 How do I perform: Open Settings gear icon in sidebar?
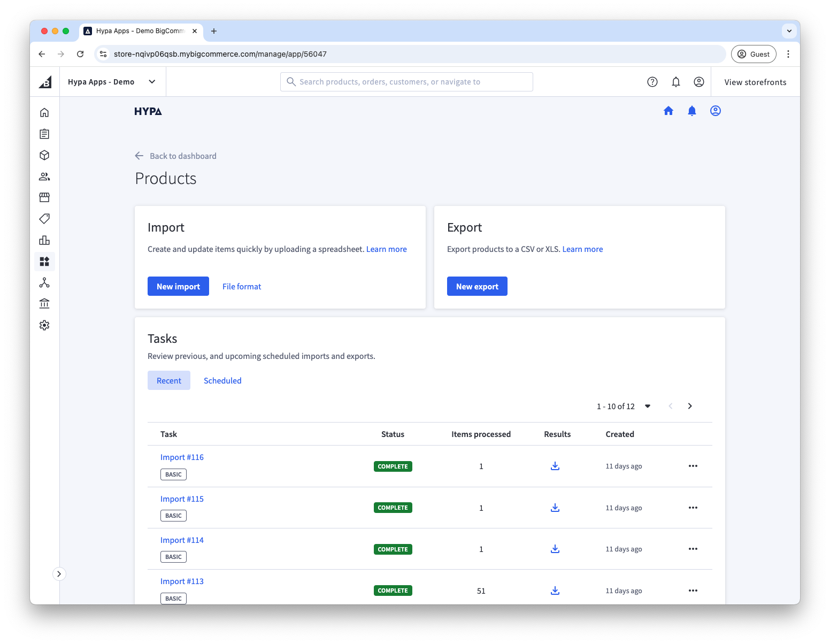pyautogui.click(x=44, y=325)
